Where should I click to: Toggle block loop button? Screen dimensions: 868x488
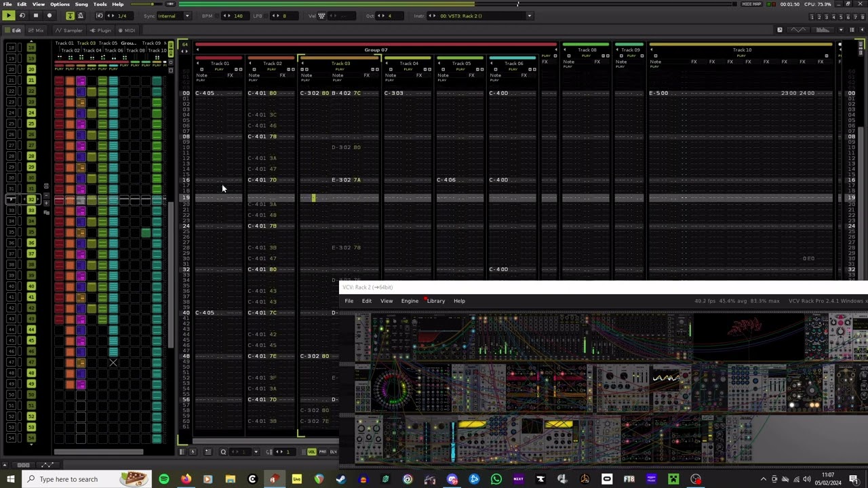point(100,16)
